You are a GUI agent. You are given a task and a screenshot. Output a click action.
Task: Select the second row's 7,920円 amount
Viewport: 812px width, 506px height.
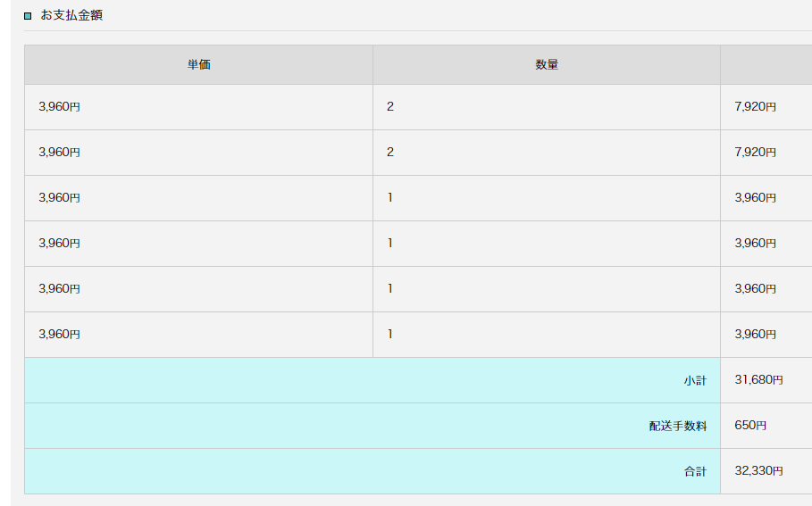click(x=755, y=152)
